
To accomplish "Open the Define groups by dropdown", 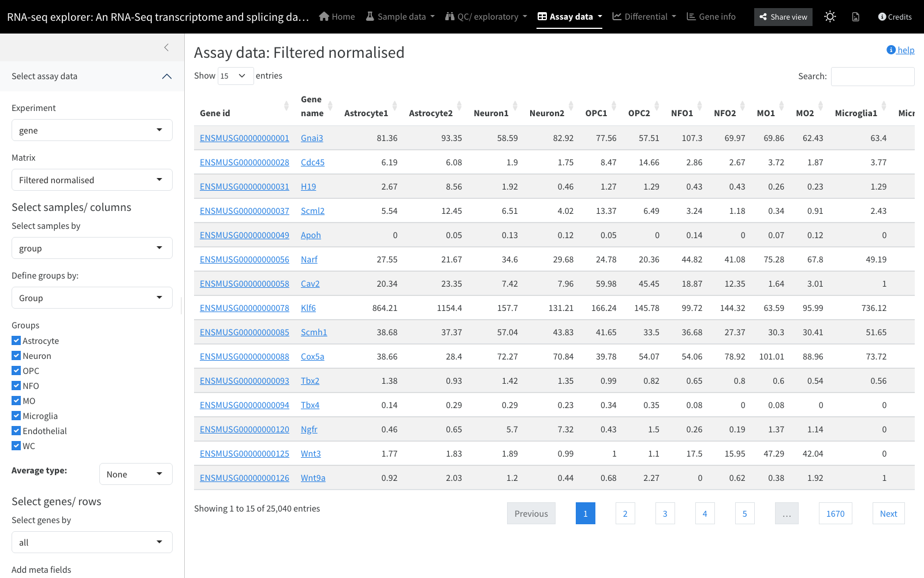I will [x=92, y=298].
